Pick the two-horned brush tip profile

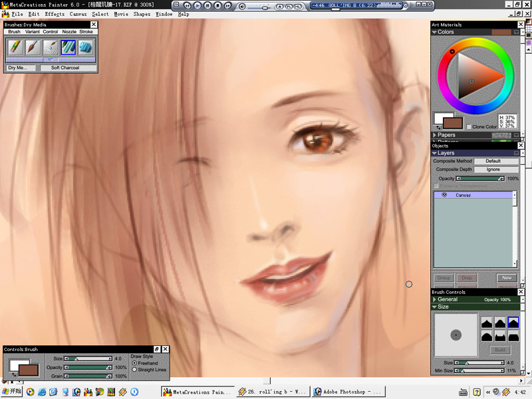tap(500, 336)
